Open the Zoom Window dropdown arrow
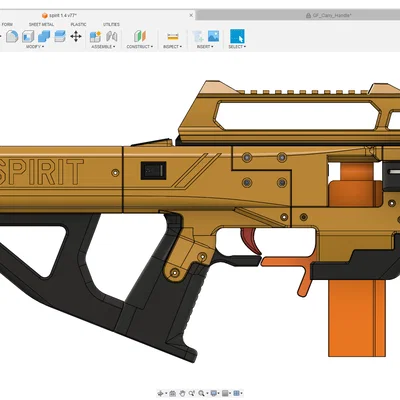400x400 pixels. click(207, 393)
